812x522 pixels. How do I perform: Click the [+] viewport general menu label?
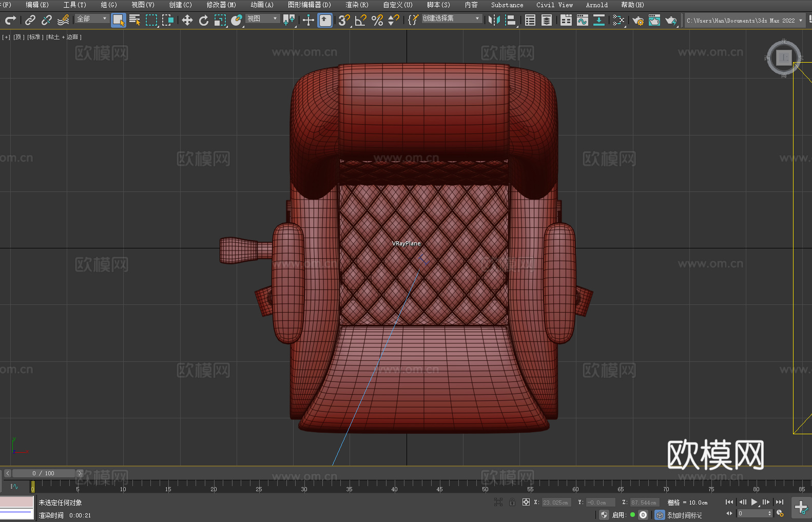[x=6, y=37]
